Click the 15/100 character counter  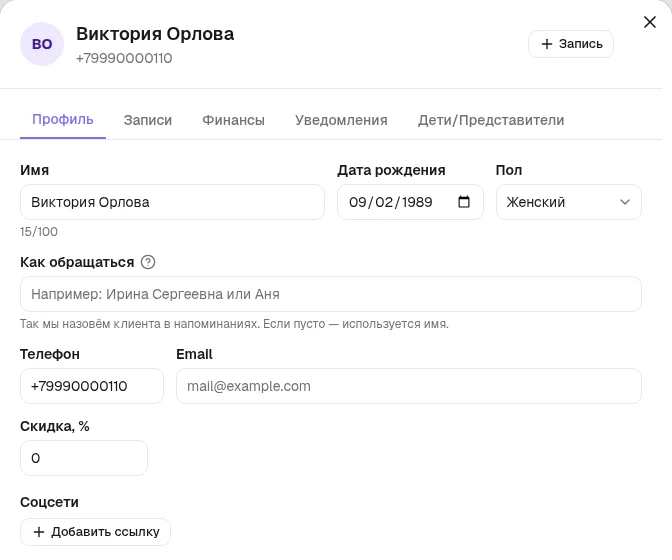click(39, 231)
